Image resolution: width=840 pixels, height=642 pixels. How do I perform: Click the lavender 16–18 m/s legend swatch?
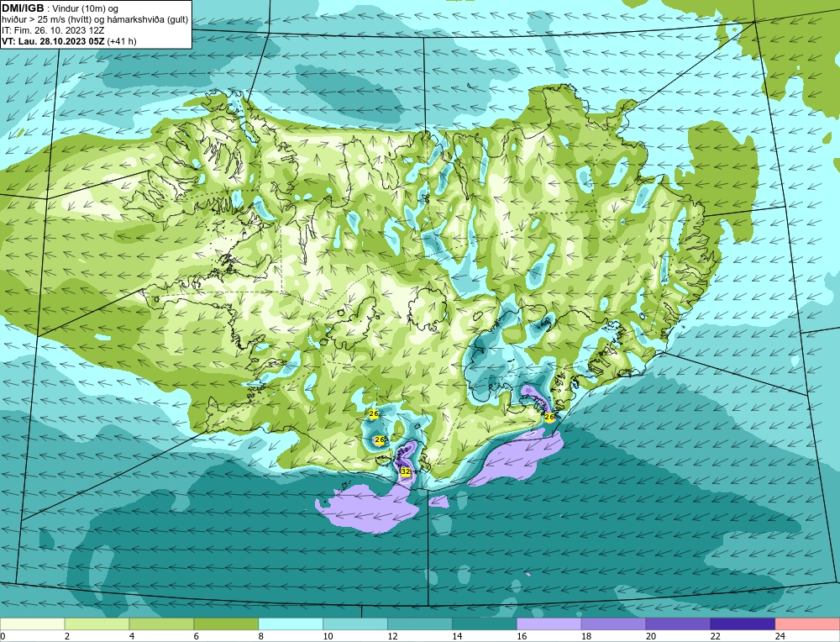coord(549,624)
